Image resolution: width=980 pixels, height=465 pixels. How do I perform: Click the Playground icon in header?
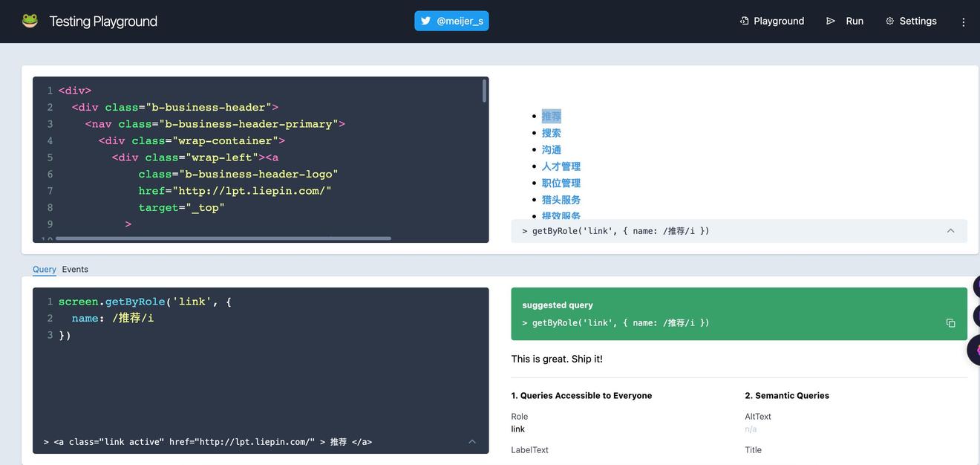(744, 21)
